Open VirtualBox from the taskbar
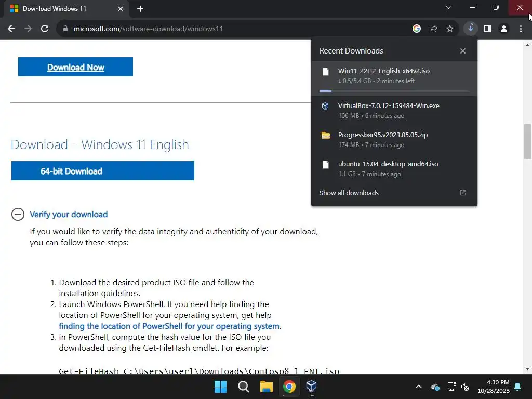532x399 pixels. [312, 387]
